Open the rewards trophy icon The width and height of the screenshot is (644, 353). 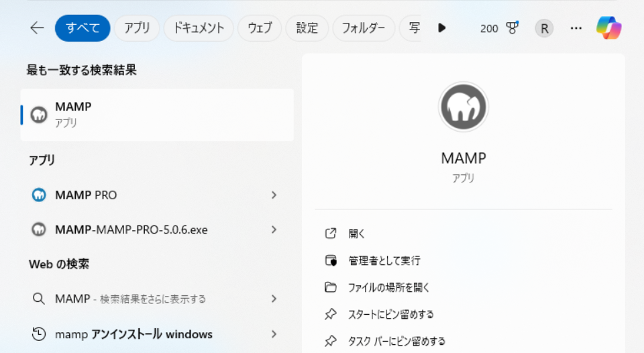click(512, 28)
